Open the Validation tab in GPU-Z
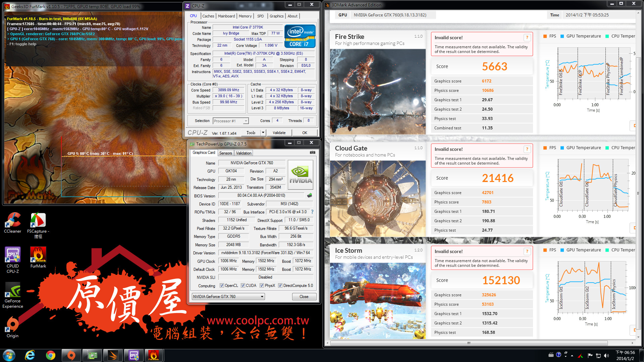The image size is (644, 362). 244,153
